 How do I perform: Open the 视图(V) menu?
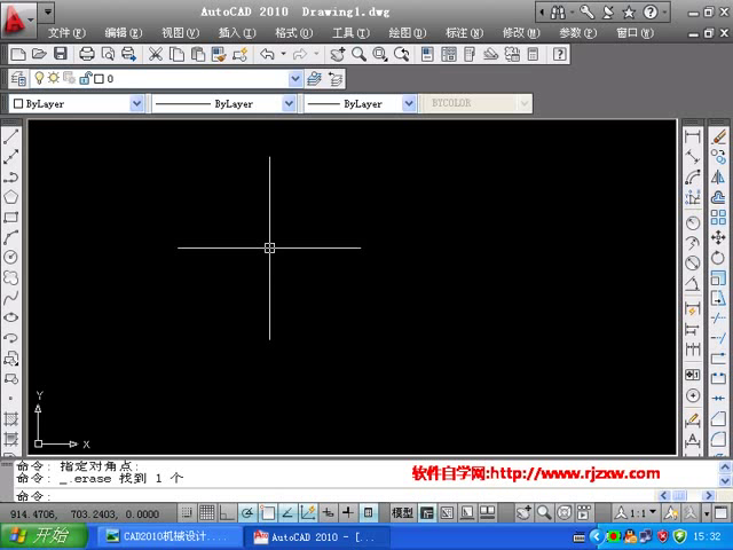coord(180,33)
